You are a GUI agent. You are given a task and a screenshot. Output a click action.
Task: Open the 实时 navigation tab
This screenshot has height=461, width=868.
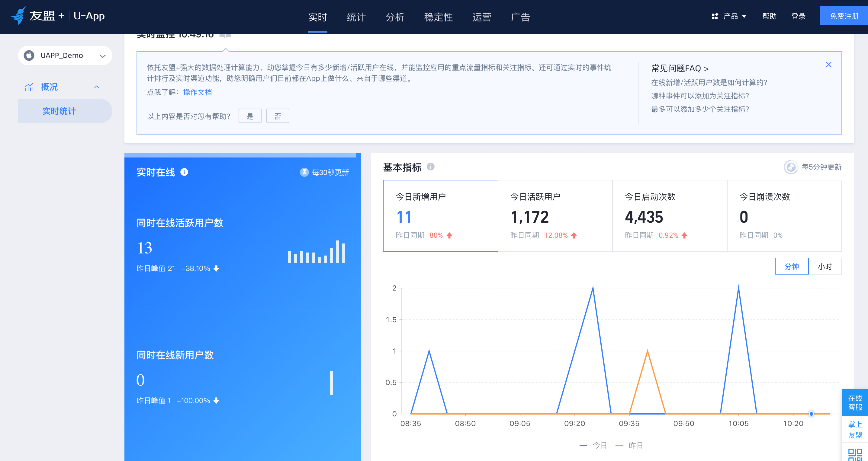(x=317, y=17)
